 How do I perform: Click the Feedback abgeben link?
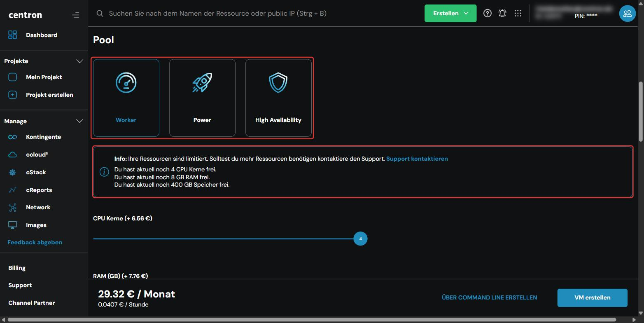[x=35, y=242]
